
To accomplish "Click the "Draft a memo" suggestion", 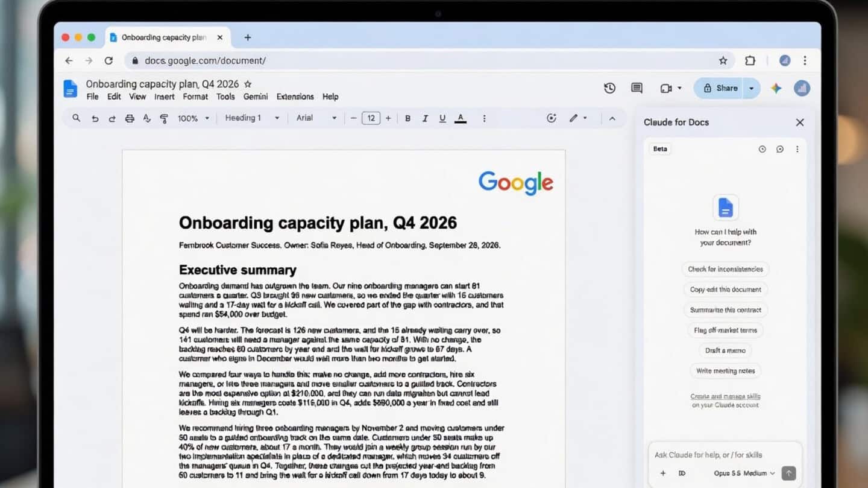I will tap(725, 350).
